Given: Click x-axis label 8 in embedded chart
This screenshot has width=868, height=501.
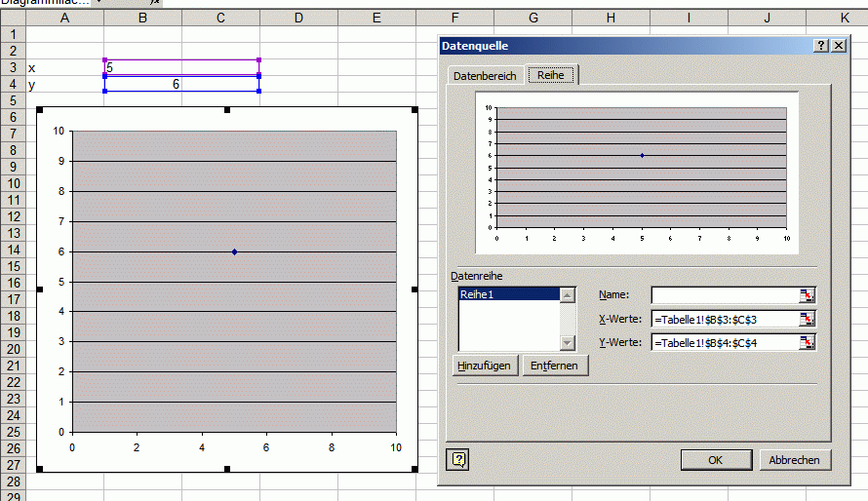Looking at the screenshot, I should point(332,447).
